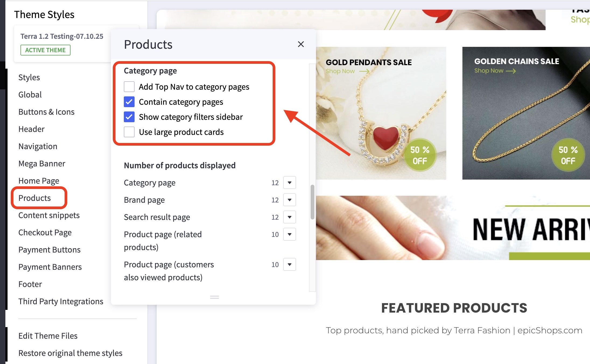Enable Use large product cards
Viewport: 590px width, 364px height.
129,132
